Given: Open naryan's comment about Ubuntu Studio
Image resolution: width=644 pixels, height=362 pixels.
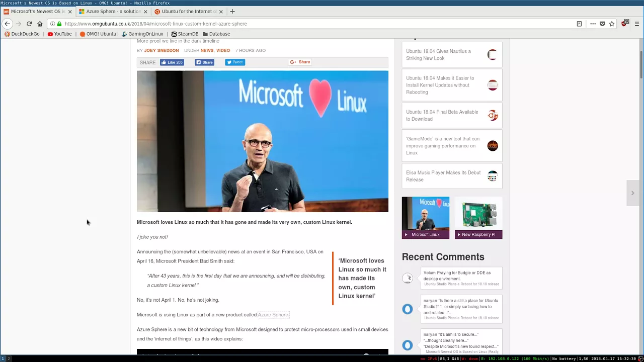Looking at the screenshot, I should [460, 307].
